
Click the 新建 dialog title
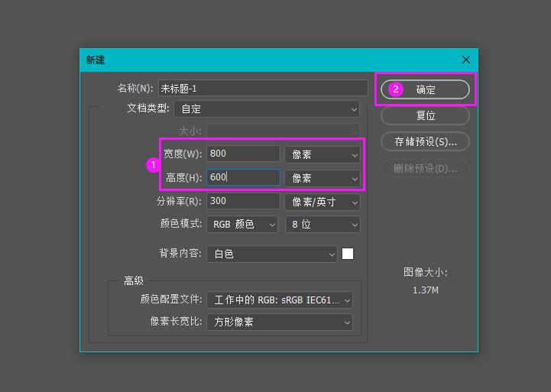tap(96, 60)
